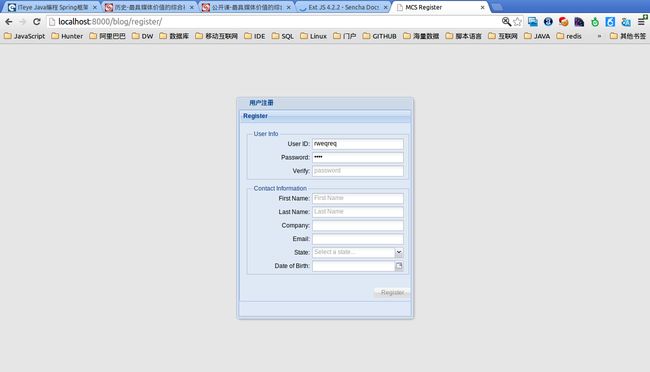The image size is (650, 372).
Task: Open the 阿里巴巴 bookmarks folder
Action: [x=107, y=36]
